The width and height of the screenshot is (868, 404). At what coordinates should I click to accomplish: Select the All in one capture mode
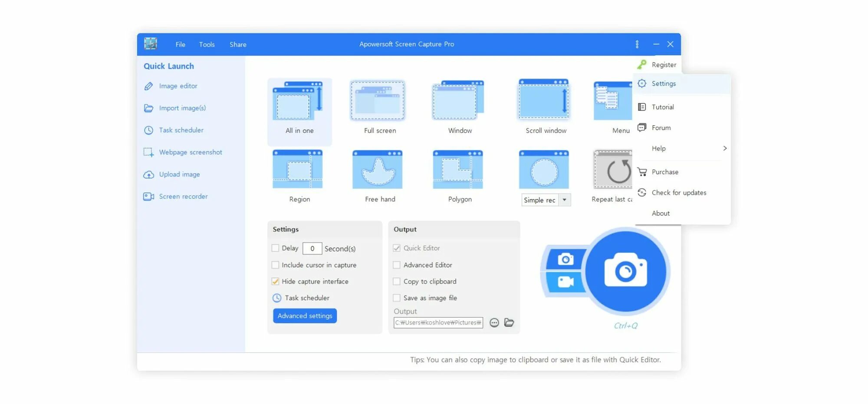299,112
